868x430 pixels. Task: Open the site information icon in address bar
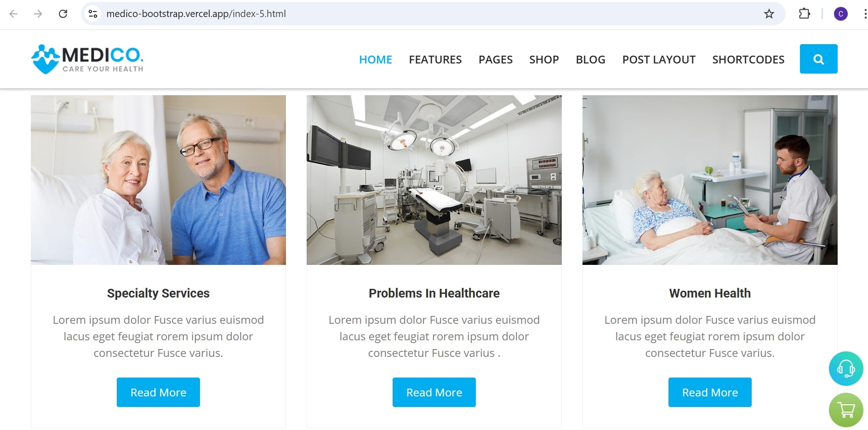[x=93, y=14]
